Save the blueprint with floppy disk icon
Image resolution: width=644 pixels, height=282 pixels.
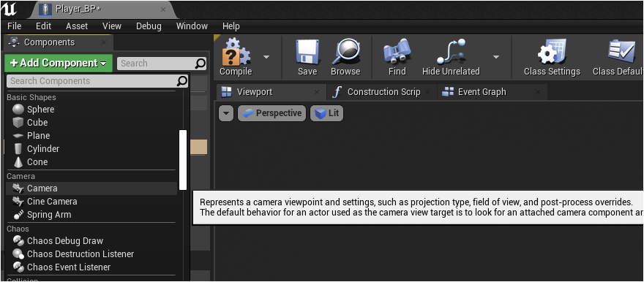pyautogui.click(x=307, y=52)
